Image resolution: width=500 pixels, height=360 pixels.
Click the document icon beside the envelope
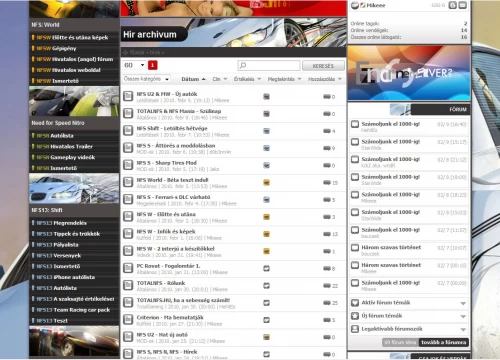452,5
